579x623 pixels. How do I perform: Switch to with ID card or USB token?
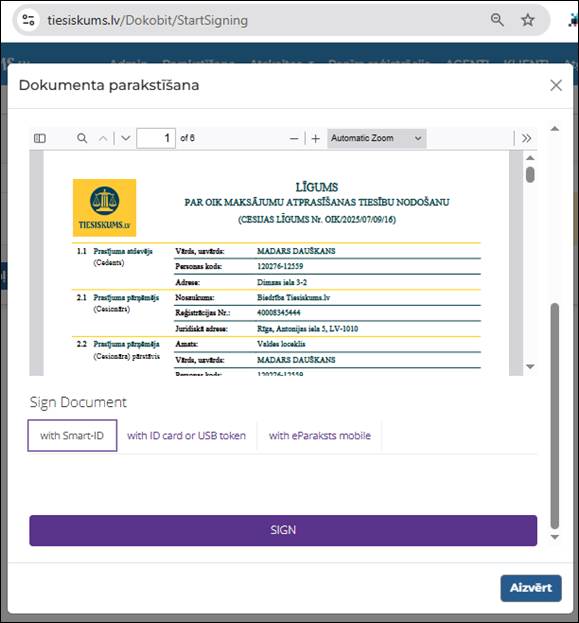pyautogui.click(x=186, y=435)
